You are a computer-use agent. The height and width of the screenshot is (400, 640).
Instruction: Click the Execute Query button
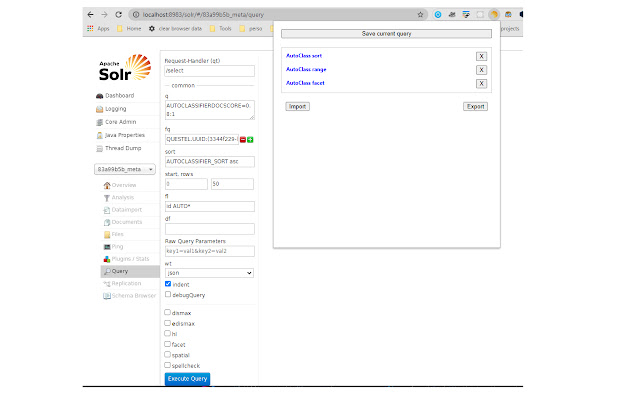(187, 379)
